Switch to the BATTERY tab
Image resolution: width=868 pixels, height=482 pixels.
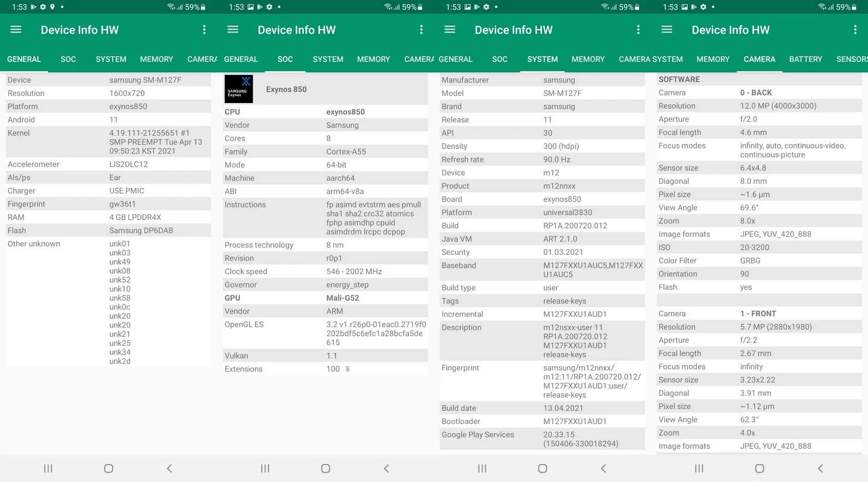coord(805,59)
